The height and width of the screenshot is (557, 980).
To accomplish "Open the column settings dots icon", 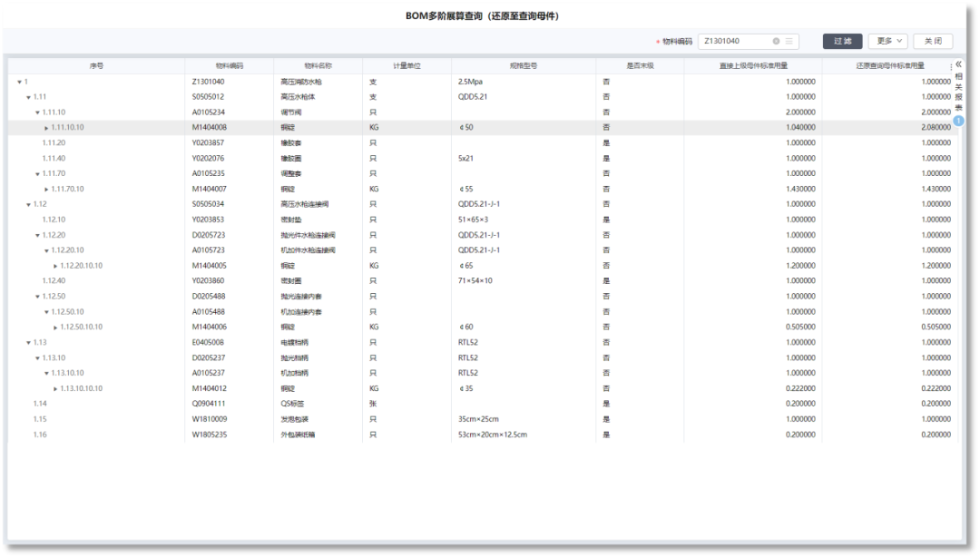I will (951, 67).
